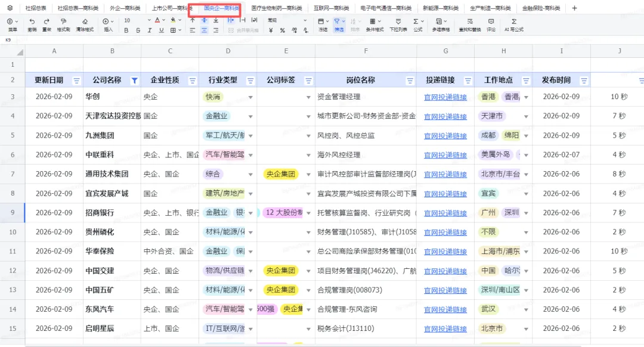Switch to 外企—商科类 sheet tab

125,8
